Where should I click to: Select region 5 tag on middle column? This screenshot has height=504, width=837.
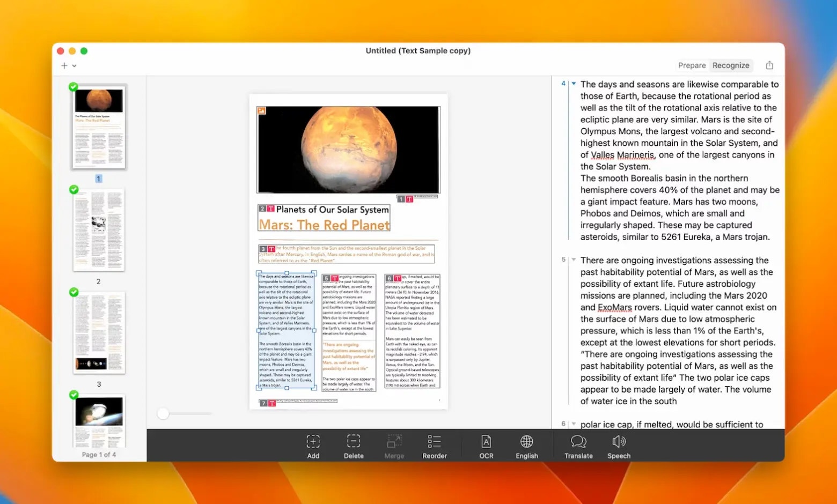point(331,278)
